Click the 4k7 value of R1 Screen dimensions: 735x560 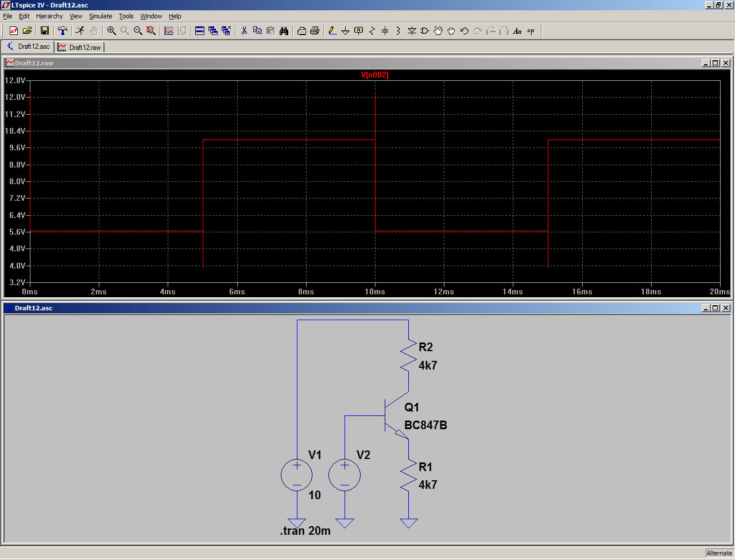(x=428, y=485)
